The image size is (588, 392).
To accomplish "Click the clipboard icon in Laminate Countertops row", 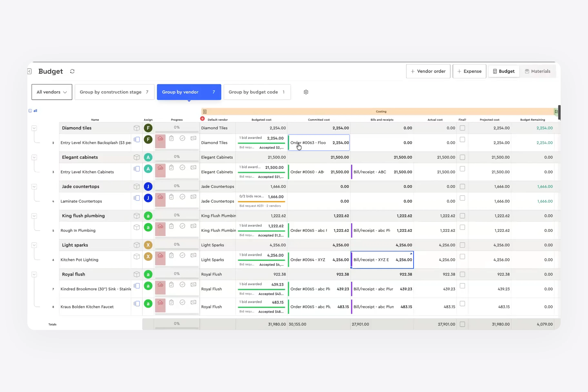I will coord(171,197).
